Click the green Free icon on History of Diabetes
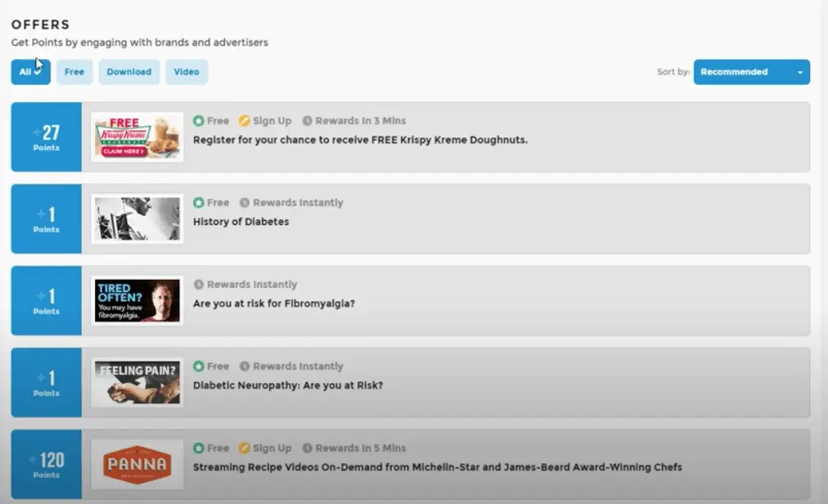 [x=199, y=203]
